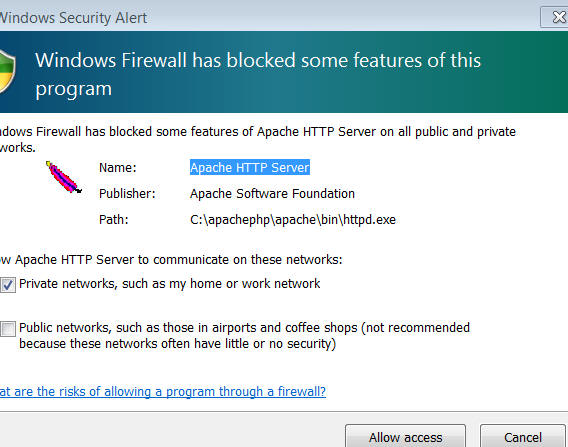Click the Public networks label text
The width and height of the screenshot is (568, 447).
click(245, 335)
